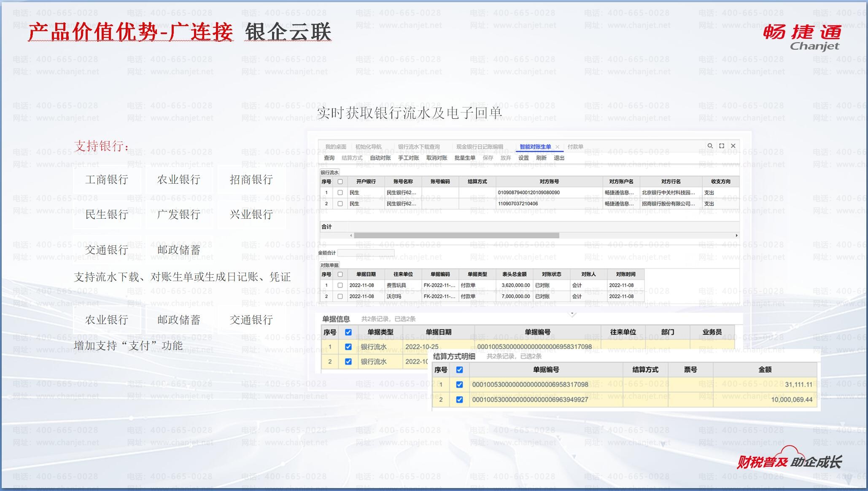Check the 沃尔玛 row checkbox in 对账单据
Screen dimensions: 868x491
tap(340, 296)
